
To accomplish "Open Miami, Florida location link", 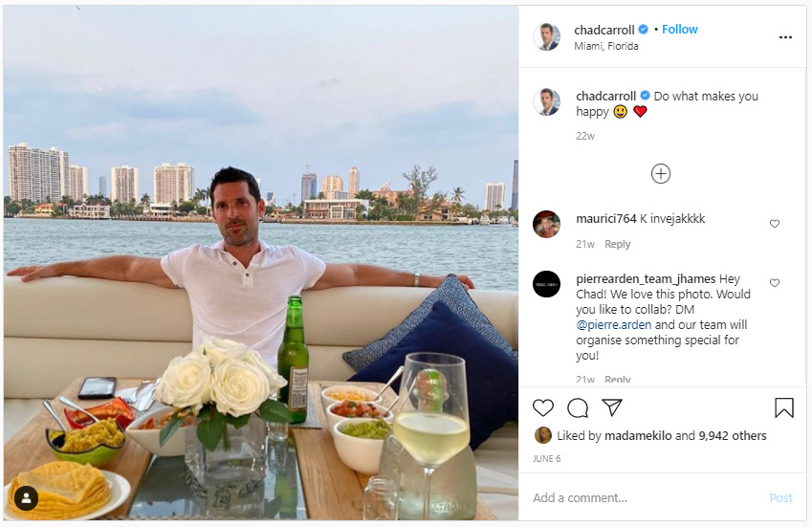I will coord(606,46).
